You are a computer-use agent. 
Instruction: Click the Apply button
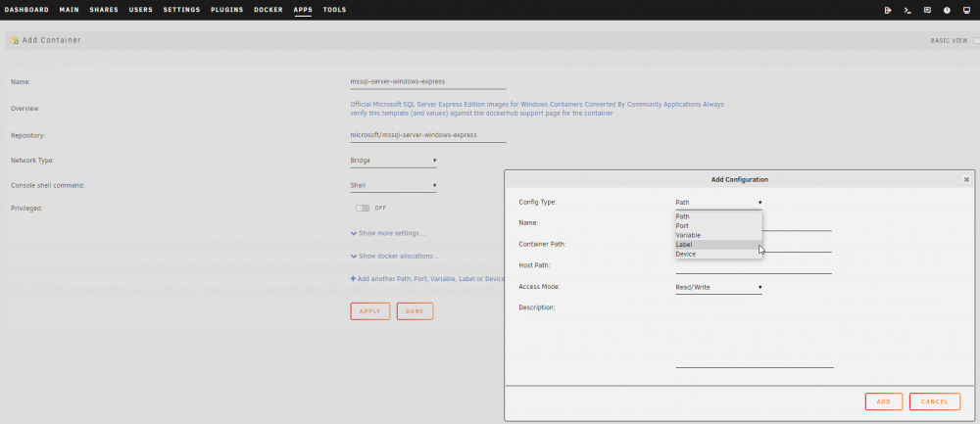click(x=370, y=311)
